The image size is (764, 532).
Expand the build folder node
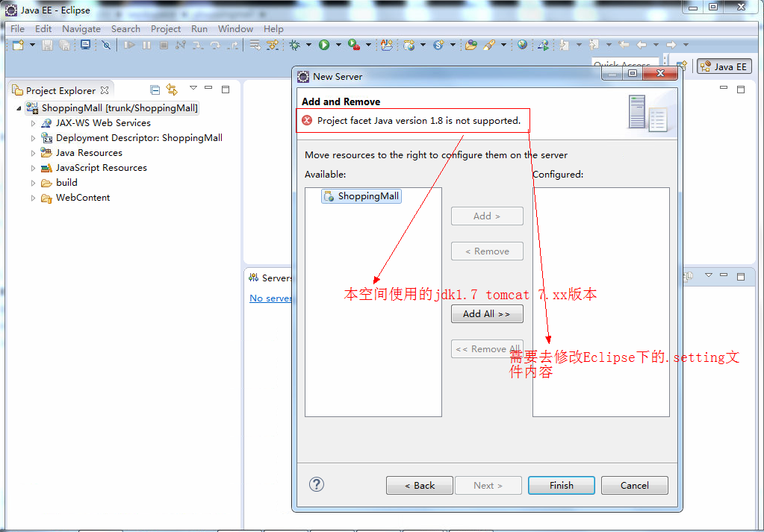33,184
